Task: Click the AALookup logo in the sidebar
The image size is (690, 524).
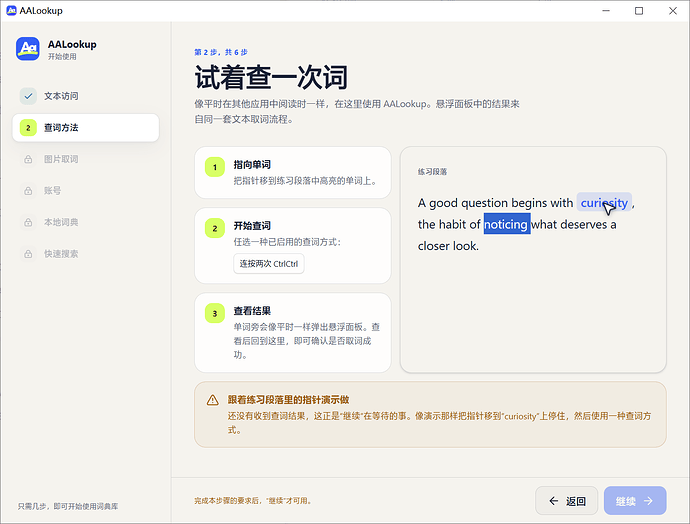Action: pos(28,49)
